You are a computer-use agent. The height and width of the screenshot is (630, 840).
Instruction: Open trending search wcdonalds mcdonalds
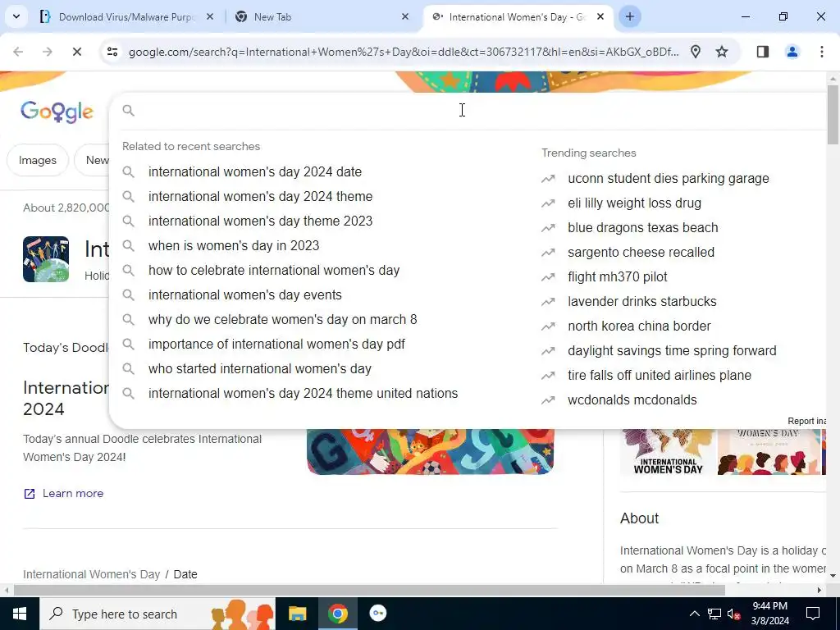pos(632,400)
